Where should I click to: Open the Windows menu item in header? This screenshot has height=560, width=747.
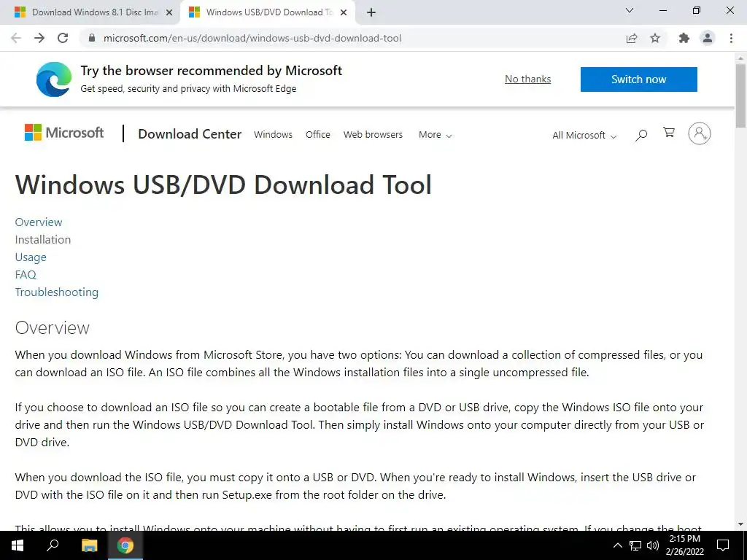tap(273, 135)
